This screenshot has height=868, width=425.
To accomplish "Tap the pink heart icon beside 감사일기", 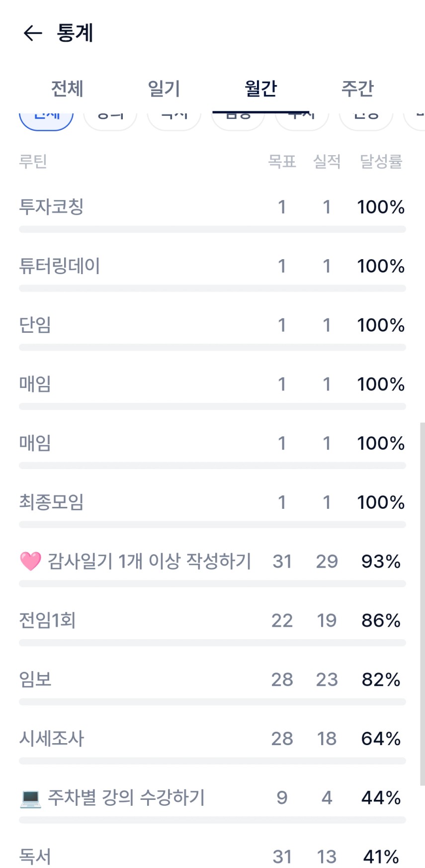I will point(30,561).
